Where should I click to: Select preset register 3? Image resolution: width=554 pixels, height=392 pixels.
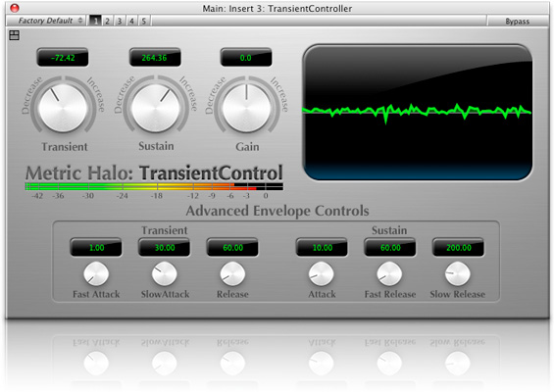click(x=120, y=21)
